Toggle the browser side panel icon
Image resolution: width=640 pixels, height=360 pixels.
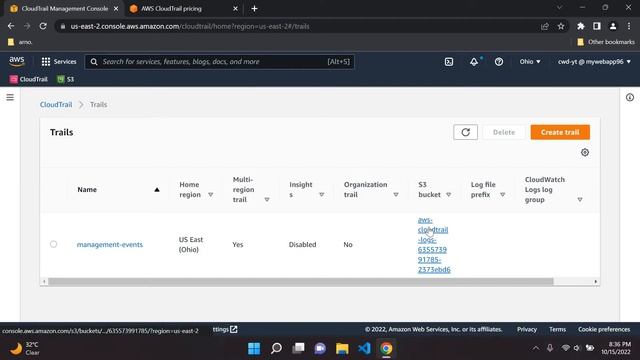(x=597, y=26)
